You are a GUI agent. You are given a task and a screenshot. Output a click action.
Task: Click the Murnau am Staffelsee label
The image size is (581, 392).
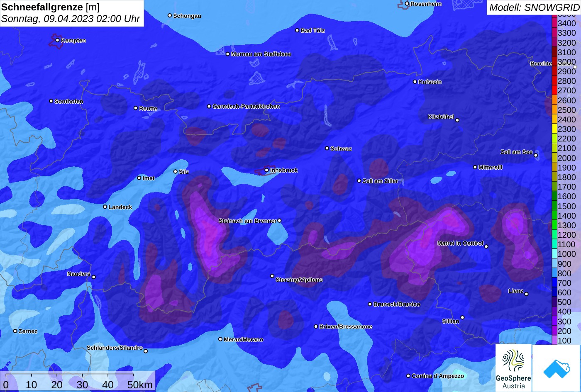coord(261,54)
